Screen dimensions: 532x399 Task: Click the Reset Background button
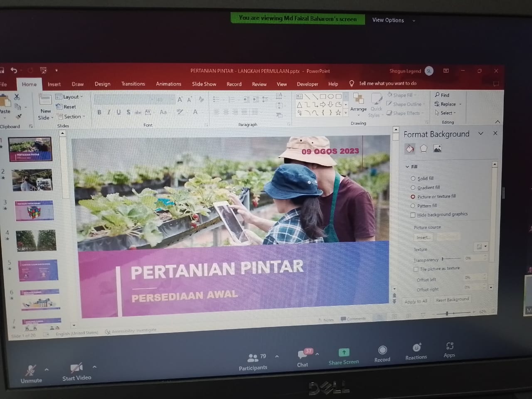[452, 300]
